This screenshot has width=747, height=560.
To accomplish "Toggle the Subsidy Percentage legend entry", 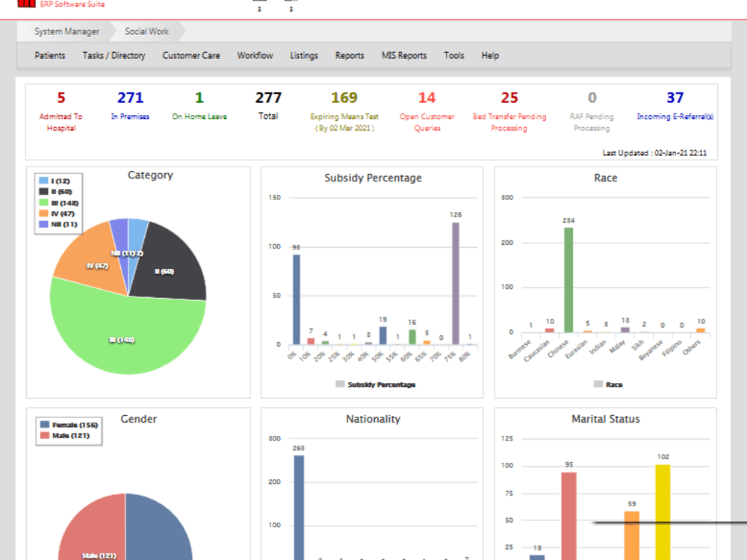I will (376, 385).
